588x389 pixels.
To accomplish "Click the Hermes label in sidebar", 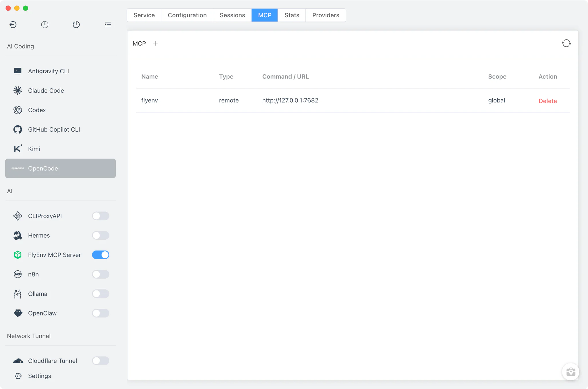I will tap(39, 236).
